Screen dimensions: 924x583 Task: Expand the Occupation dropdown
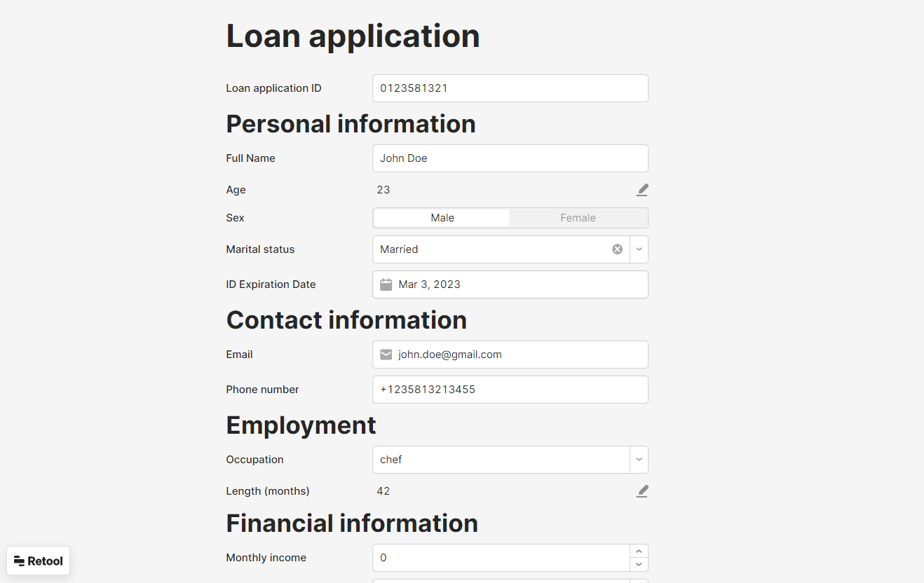[639, 459]
